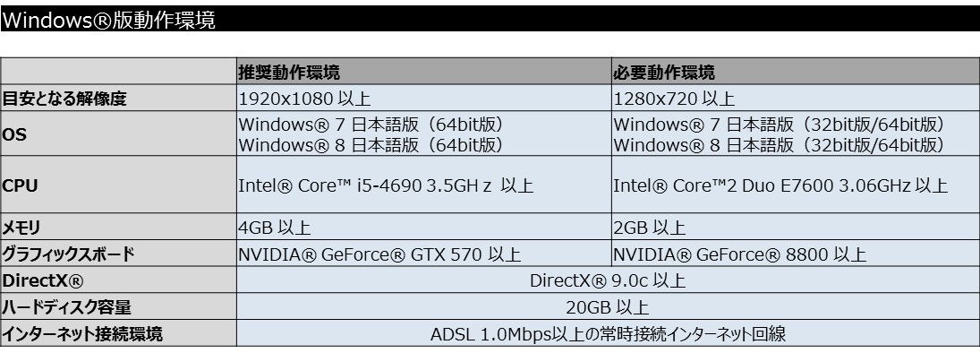Select the GeForce GTX 570 cell
Viewport: 980px width, 353px height.
(423, 254)
